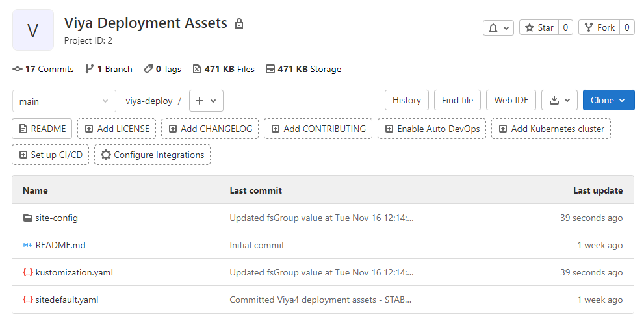The width and height of the screenshot is (644, 319).
Task: Open the README button
Action: point(42,129)
